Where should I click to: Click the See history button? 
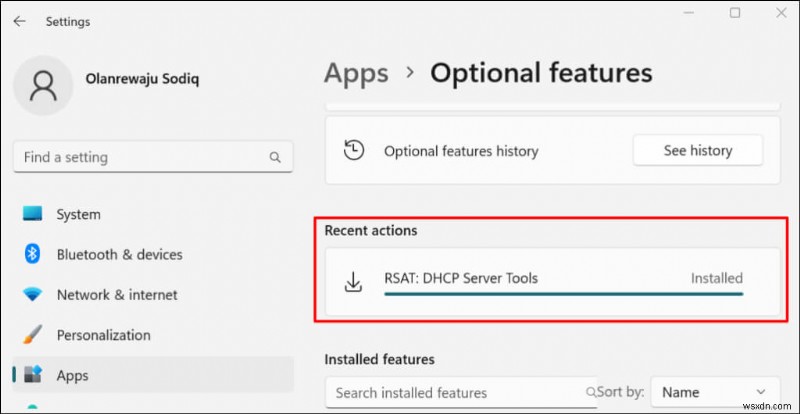(697, 151)
